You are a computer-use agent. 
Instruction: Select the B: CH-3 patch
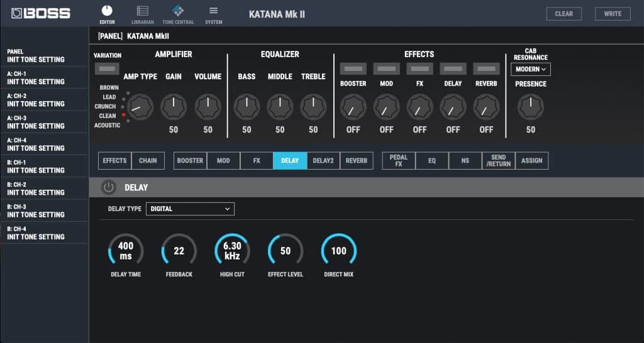click(x=44, y=211)
